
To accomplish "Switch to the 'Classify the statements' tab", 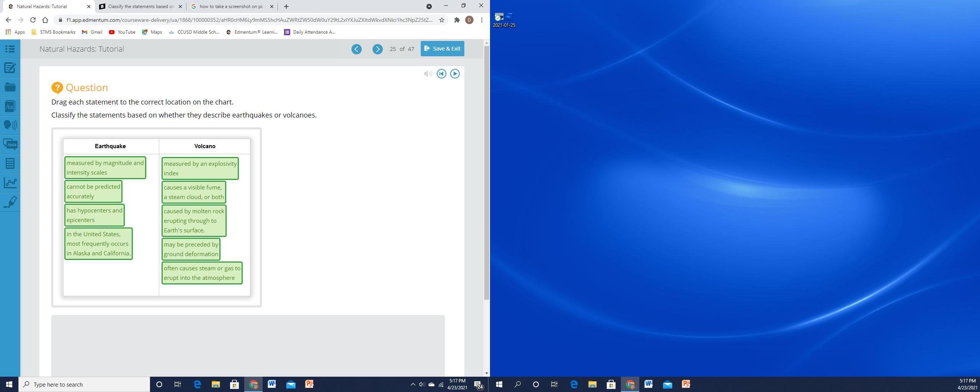I will click(140, 7).
